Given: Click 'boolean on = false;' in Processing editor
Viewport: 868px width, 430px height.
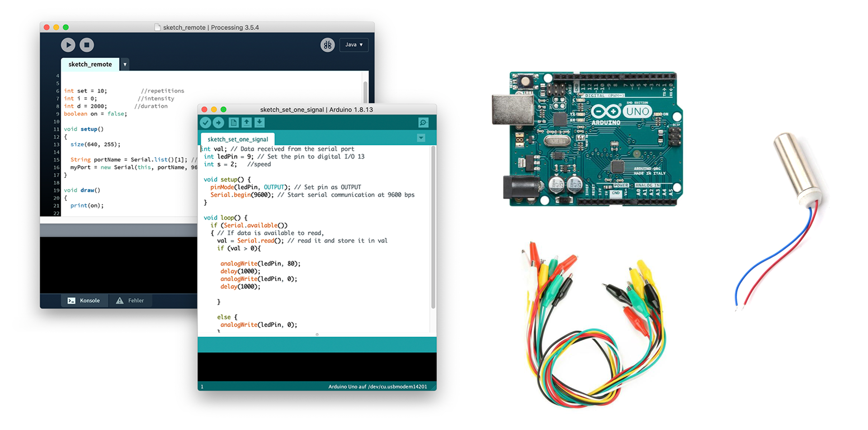Looking at the screenshot, I should click(95, 114).
